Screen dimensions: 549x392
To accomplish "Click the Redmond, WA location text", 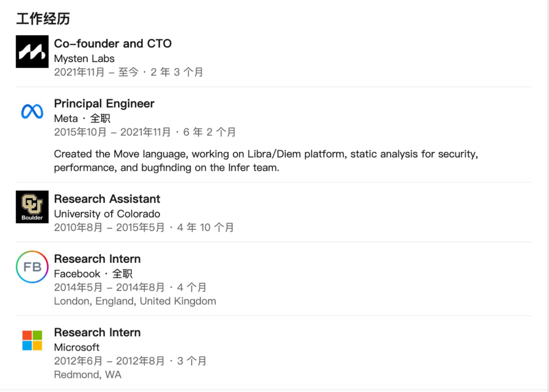I will pyautogui.click(x=87, y=375).
